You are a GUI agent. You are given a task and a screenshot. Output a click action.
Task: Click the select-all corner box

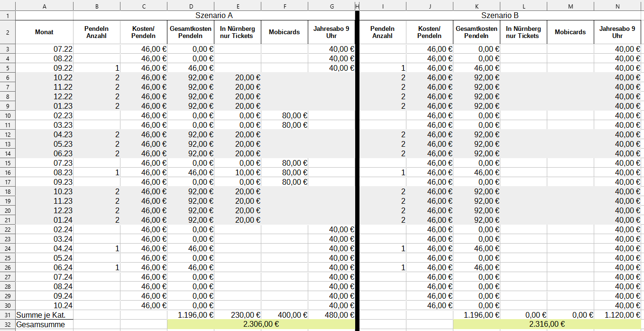point(8,6)
